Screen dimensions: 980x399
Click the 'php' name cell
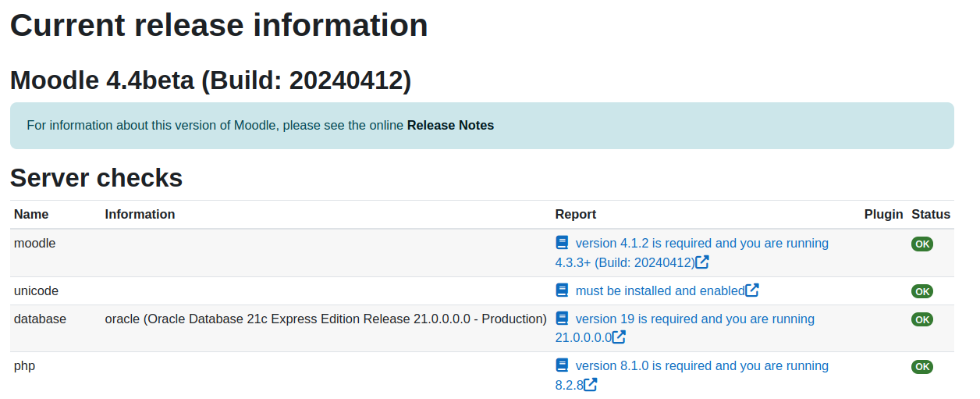tap(24, 365)
